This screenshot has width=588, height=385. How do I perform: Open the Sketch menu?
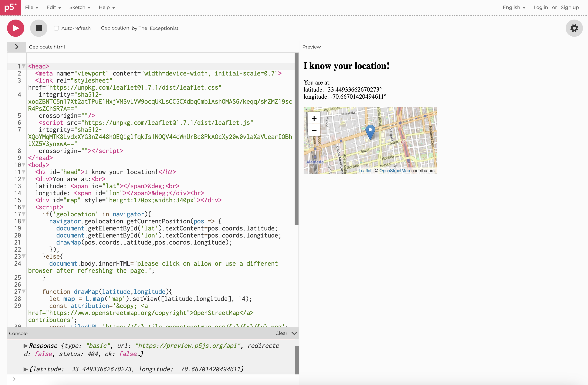click(x=80, y=7)
